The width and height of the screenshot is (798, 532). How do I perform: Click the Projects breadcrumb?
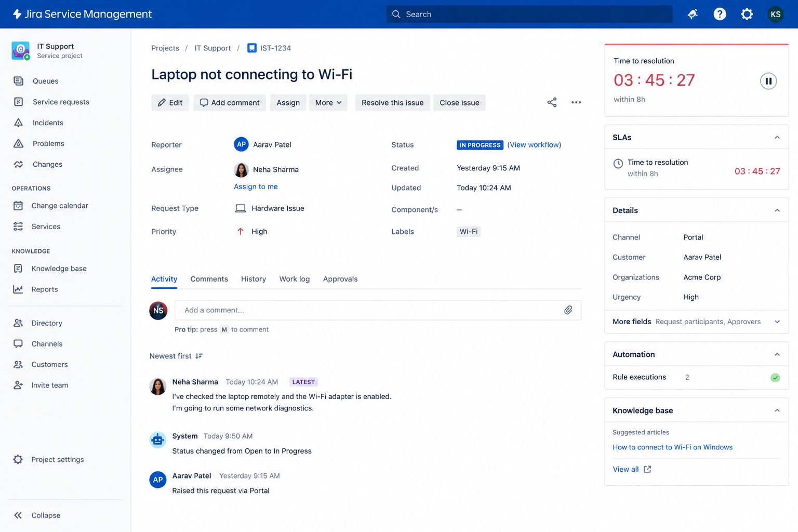click(165, 48)
